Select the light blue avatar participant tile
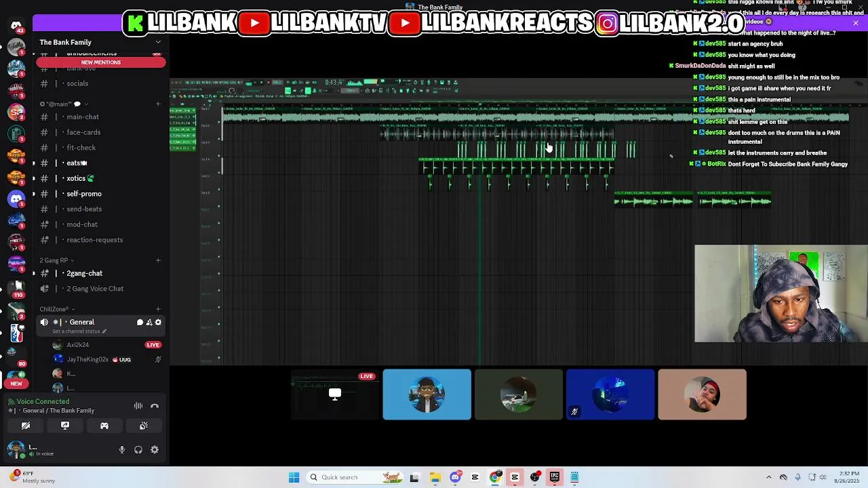This screenshot has width=868, height=488. [x=427, y=394]
